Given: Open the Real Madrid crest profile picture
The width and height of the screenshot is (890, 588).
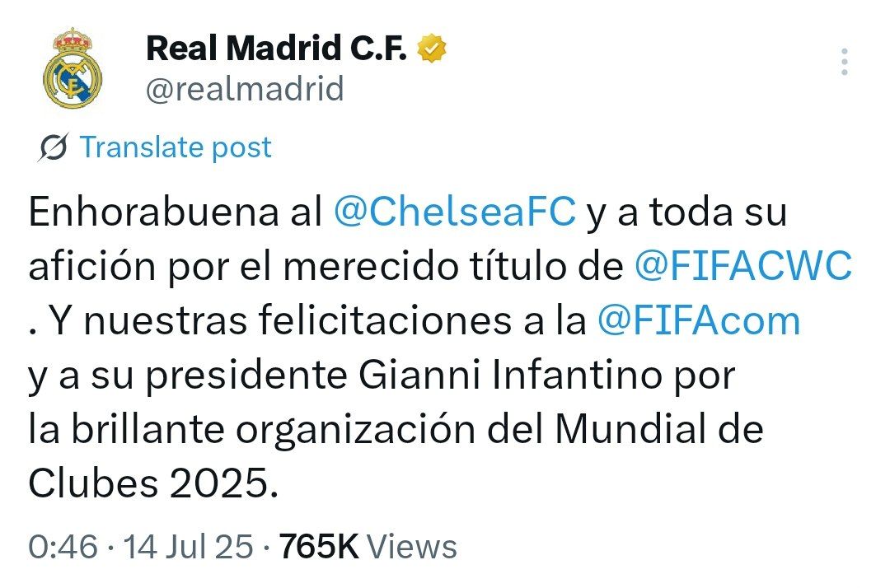Looking at the screenshot, I should 72,68.
